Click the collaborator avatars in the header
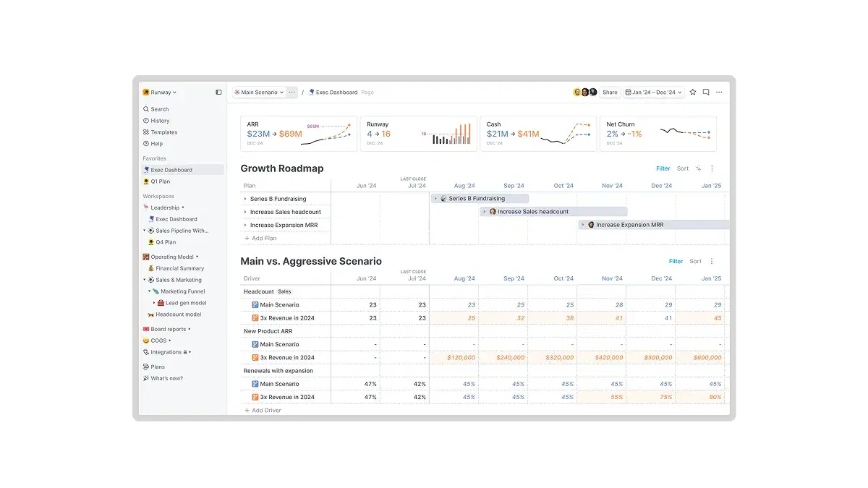The height and width of the screenshot is (488, 868). 585,93
